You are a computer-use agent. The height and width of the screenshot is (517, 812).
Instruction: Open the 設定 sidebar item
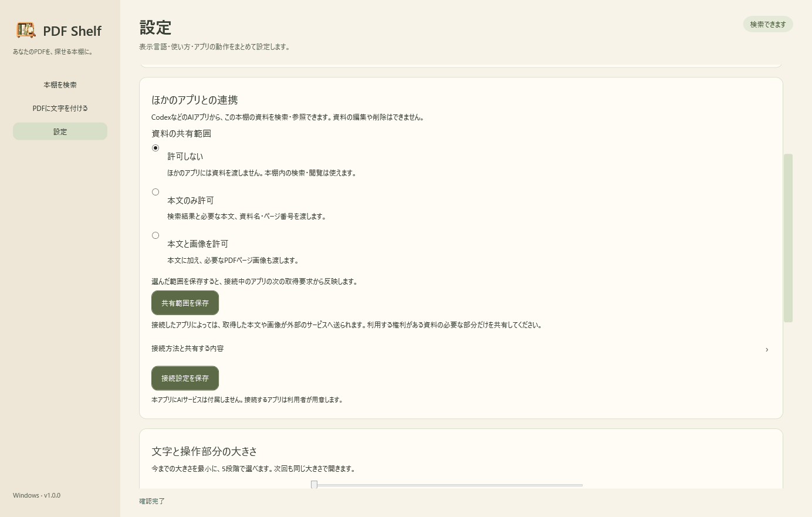pos(60,131)
